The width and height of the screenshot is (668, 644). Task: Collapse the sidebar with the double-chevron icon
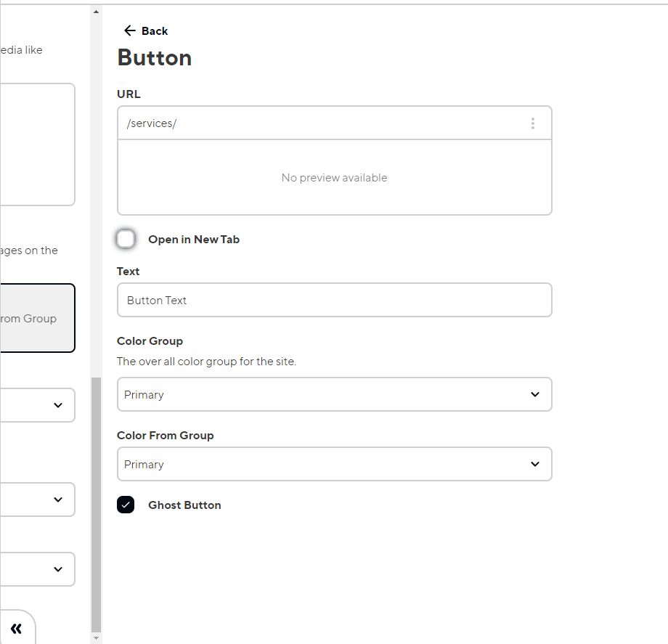click(16, 629)
